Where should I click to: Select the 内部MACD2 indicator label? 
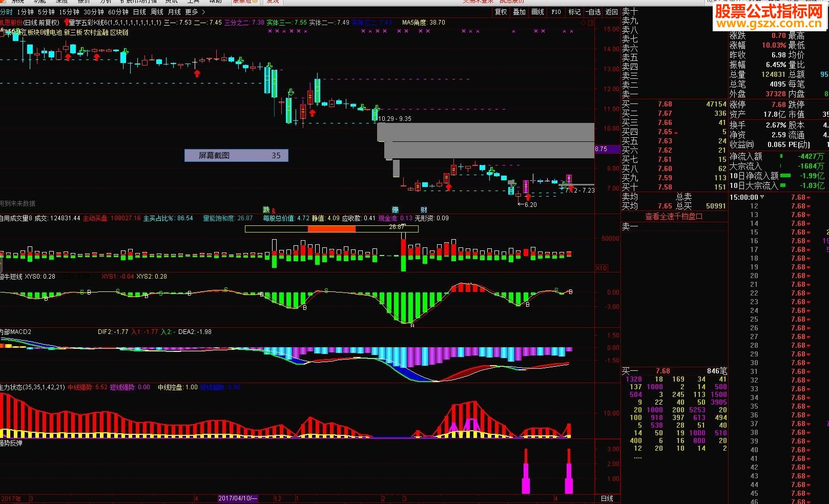pyautogui.click(x=15, y=332)
